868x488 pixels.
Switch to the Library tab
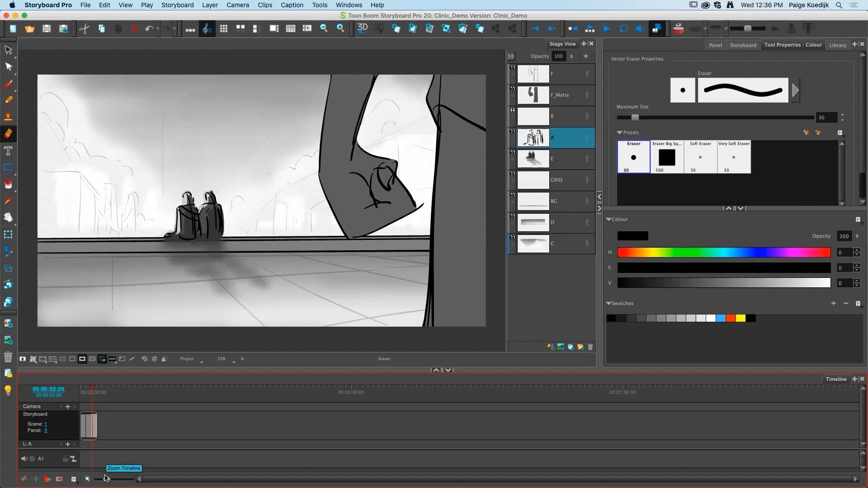837,45
